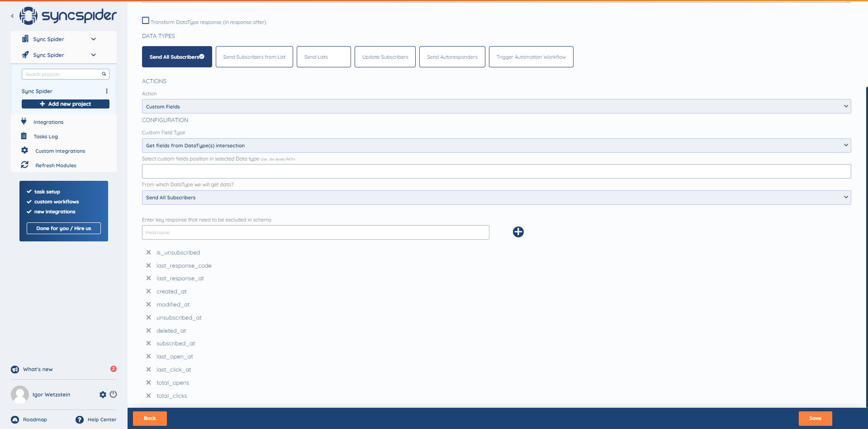Viewport: 868px width, 429px height.
Task: Remove is_unsubscribed from excluded list
Action: pos(148,252)
